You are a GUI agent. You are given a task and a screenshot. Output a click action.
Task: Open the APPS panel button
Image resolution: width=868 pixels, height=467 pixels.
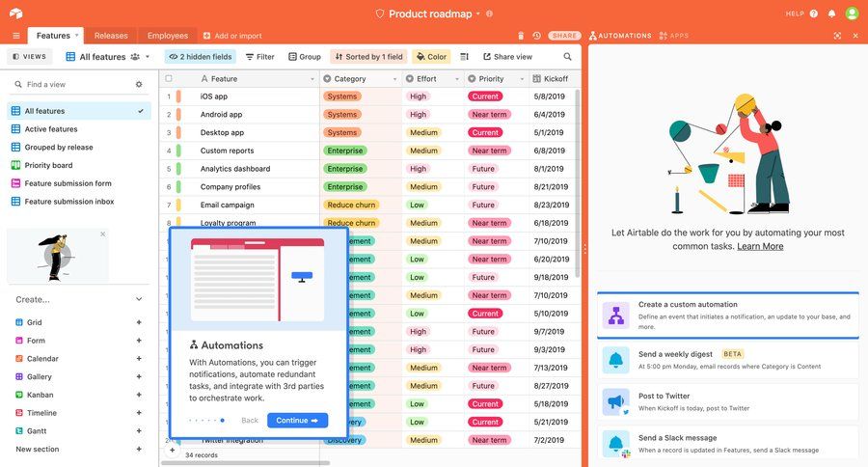pos(674,36)
